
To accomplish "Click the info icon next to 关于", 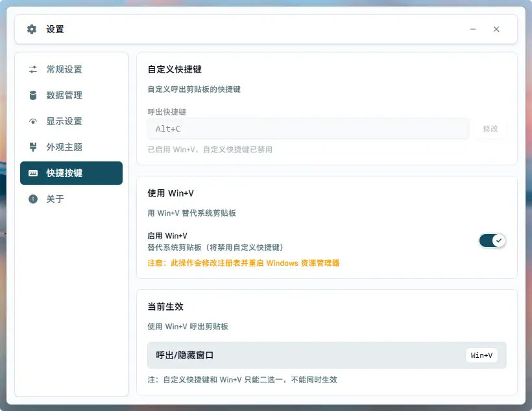I will click(x=32, y=199).
